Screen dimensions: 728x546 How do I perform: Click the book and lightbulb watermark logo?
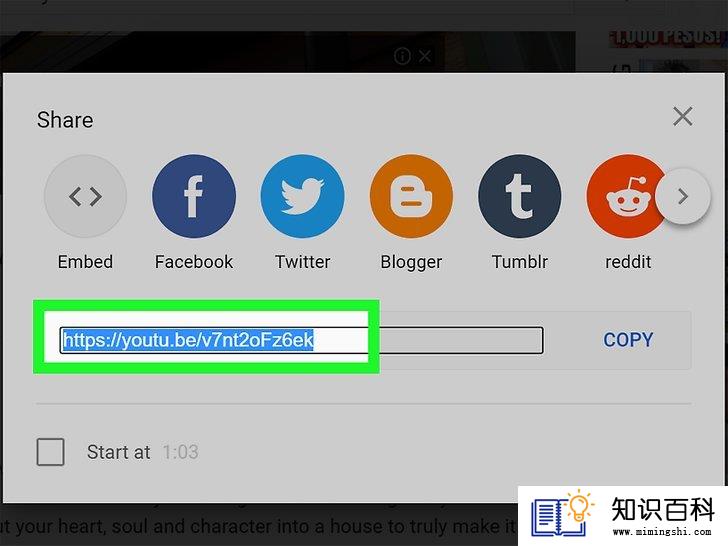click(x=562, y=514)
